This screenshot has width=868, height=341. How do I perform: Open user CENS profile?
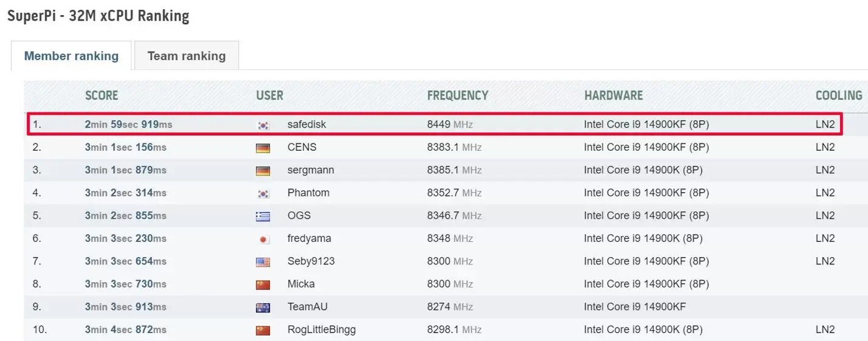point(302,147)
